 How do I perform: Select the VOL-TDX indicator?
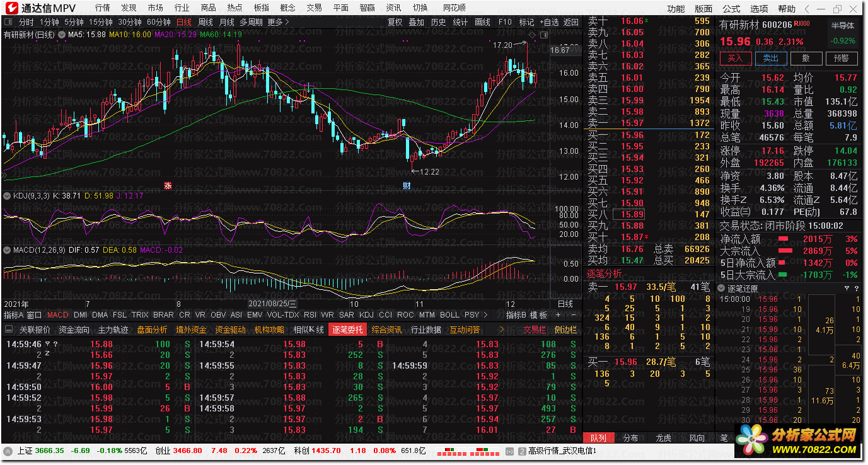pyautogui.click(x=283, y=315)
